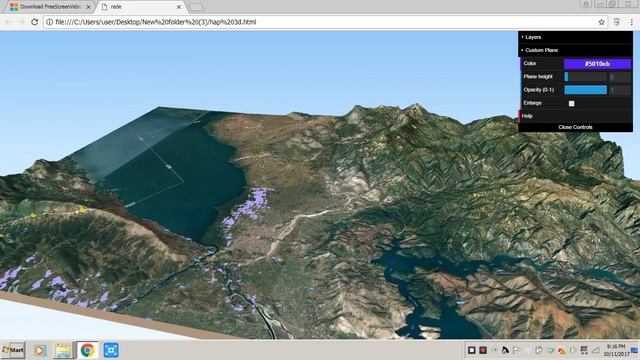Click the Plane height number field
Viewport: 640px width, 360px height.
620,77
